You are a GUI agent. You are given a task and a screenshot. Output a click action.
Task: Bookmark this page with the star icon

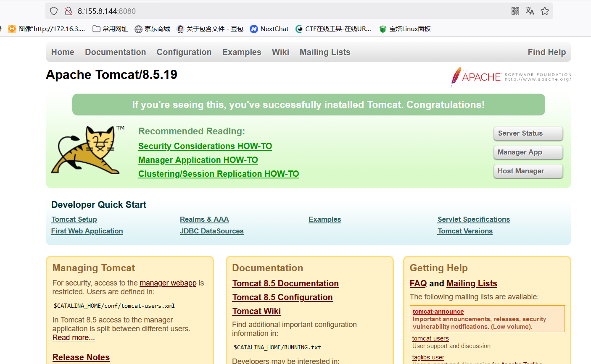(545, 11)
